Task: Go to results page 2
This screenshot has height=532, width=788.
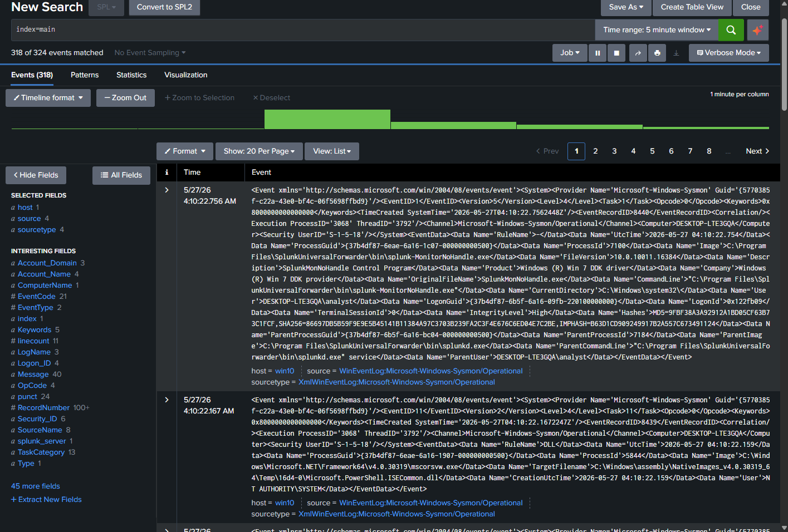Action: pyautogui.click(x=595, y=151)
